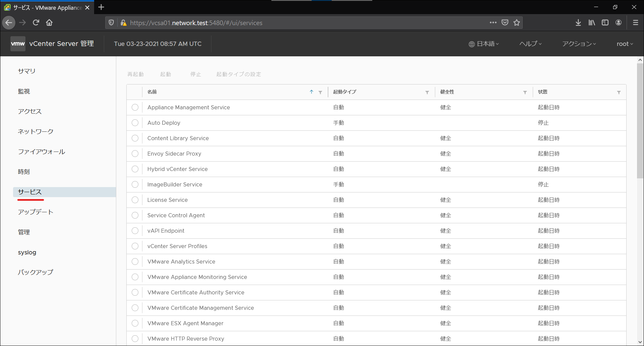Viewport: 644px width, 346px height.
Task: Select License Service radio button
Action: pos(135,200)
